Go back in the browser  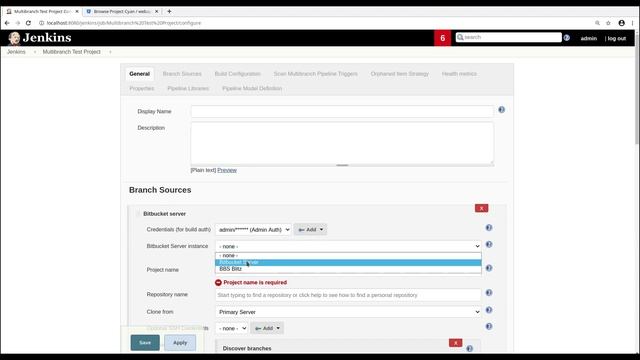pos(7,23)
